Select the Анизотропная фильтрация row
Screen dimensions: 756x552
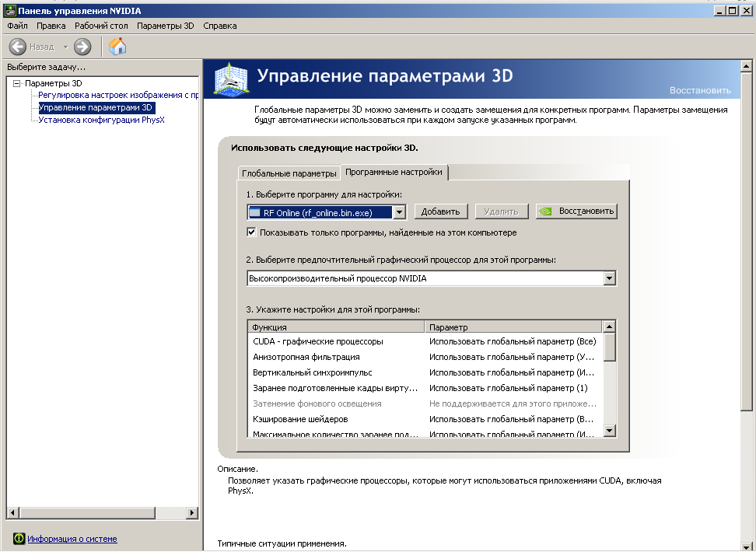425,357
